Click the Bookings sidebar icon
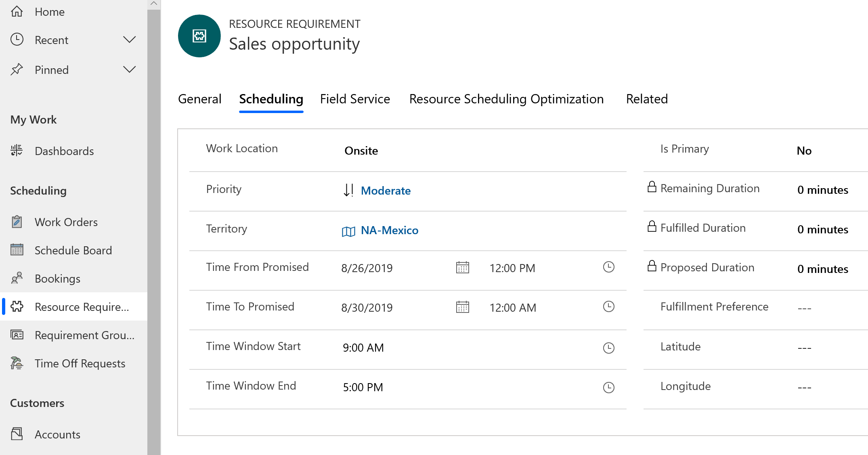Screen dimensions: 868x455 (x=17, y=278)
